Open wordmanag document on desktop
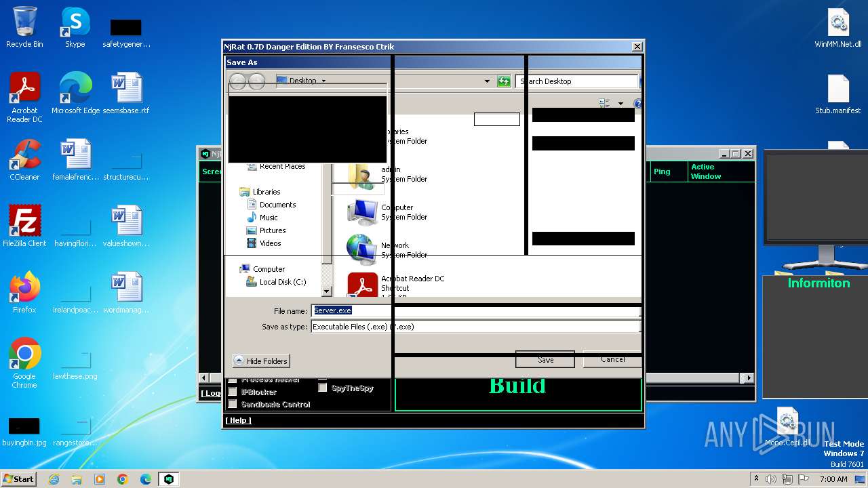The width and height of the screenshot is (868, 488). coord(126,292)
